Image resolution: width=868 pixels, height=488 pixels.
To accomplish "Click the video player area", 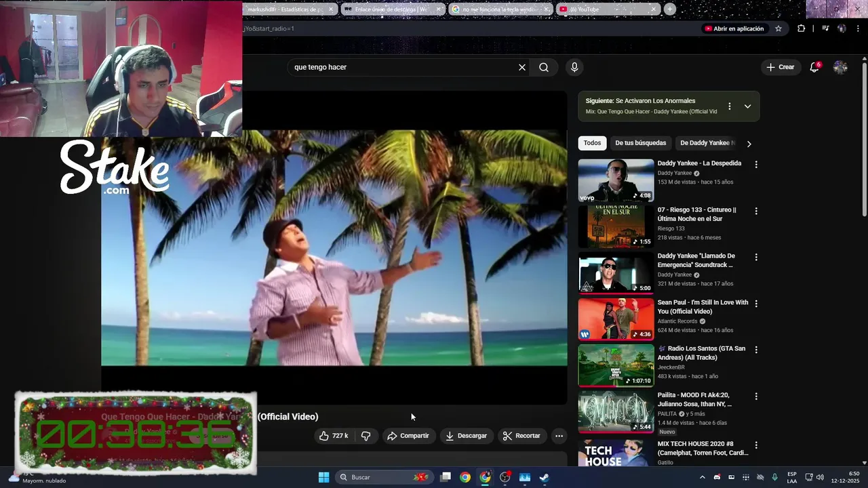I will tap(334, 248).
